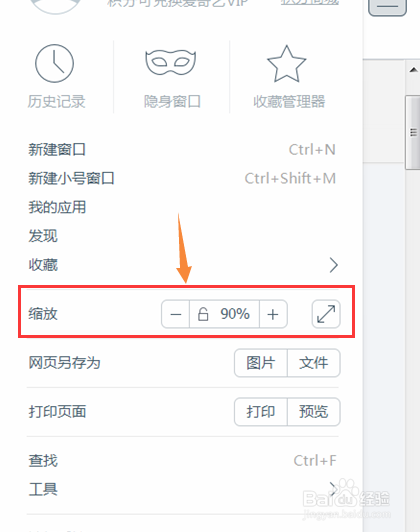This screenshot has height=532, width=420.
Task: Open the 收藏管理器 star icon
Action: click(x=287, y=64)
